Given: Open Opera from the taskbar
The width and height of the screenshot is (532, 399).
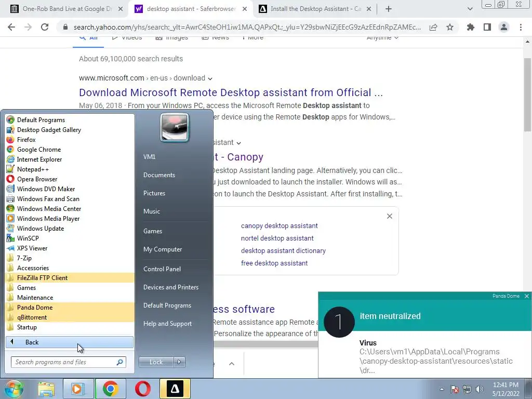Looking at the screenshot, I should (x=142, y=389).
